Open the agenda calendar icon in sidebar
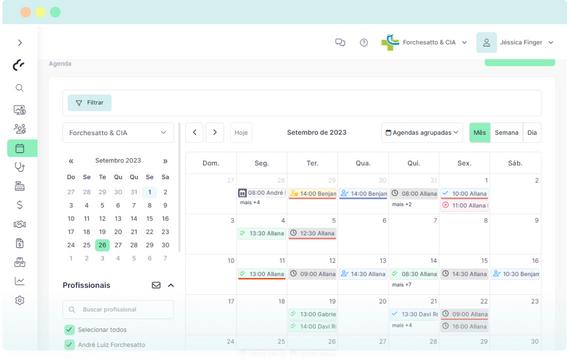 click(x=20, y=148)
